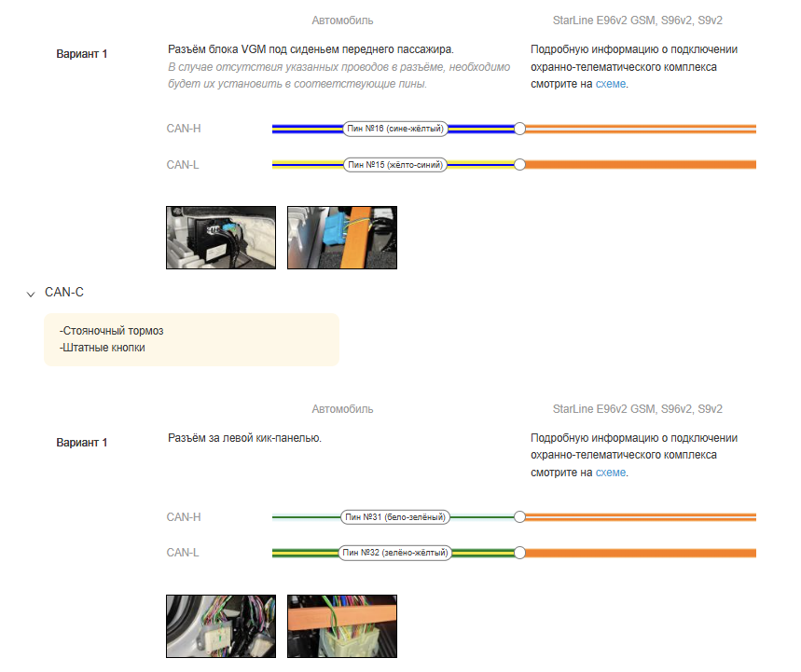The image size is (801, 672).
Task: Open the схеме link in VGM connector section
Action: 611,84
